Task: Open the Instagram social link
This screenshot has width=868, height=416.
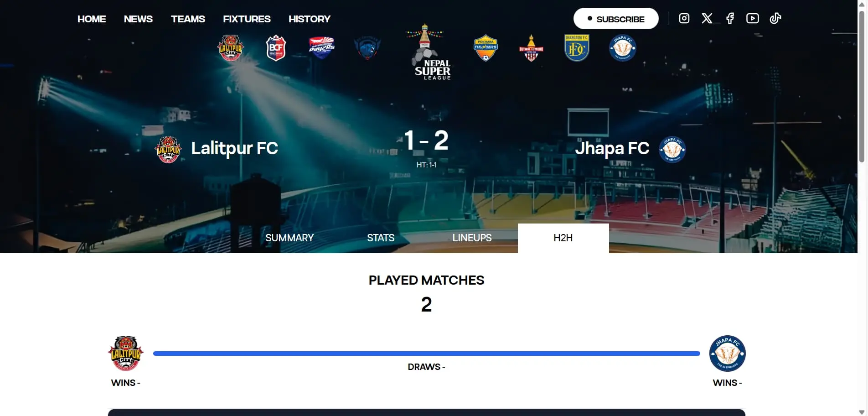Action: 684,18
